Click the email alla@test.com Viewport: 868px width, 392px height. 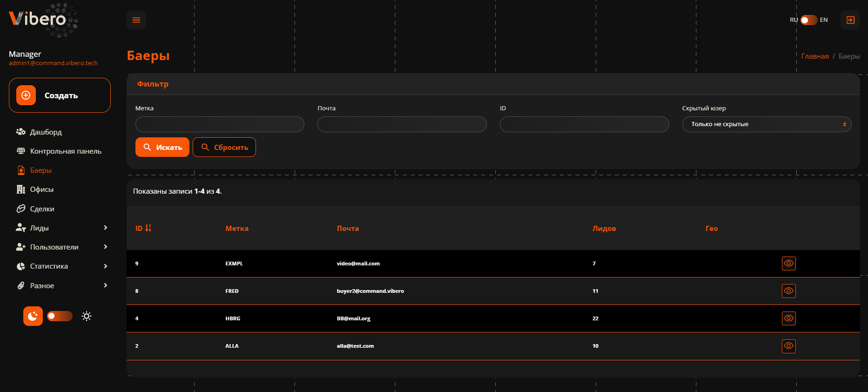(x=355, y=346)
